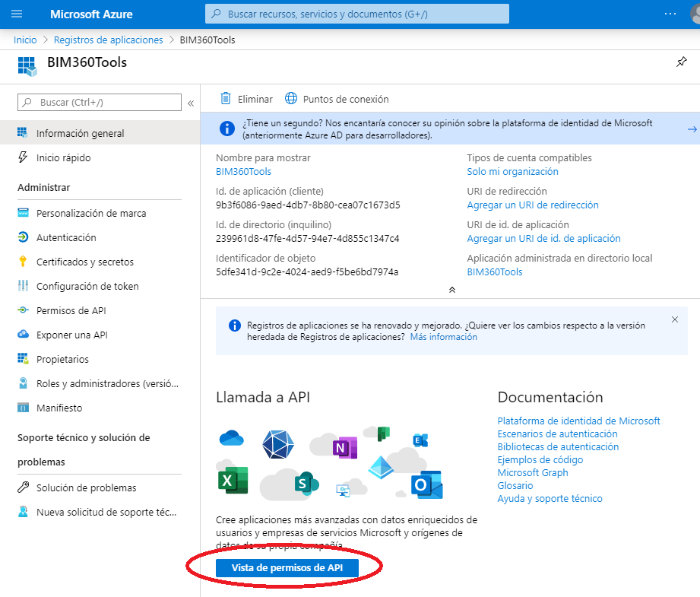The image size is (700, 597).
Task: Click the Roles y administradores person icon
Action: point(23,383)
